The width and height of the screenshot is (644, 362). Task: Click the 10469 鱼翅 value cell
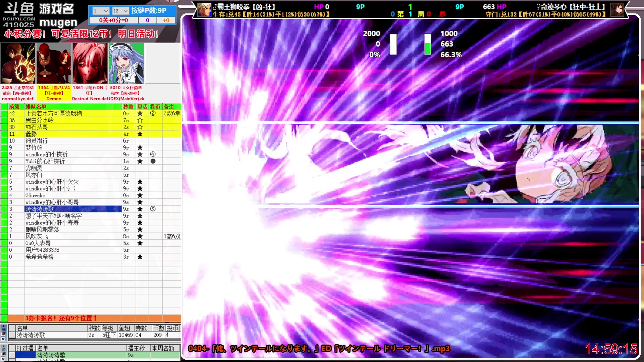point(126,335)
